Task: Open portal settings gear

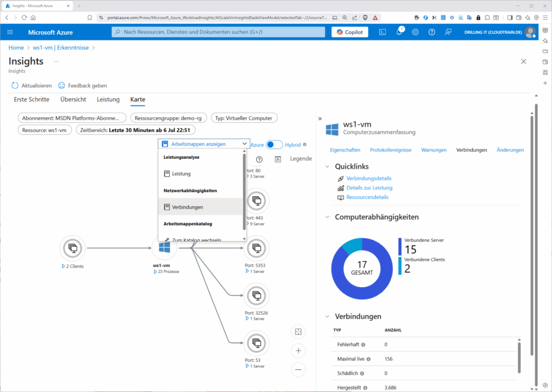Action: [x=415, y=32]
